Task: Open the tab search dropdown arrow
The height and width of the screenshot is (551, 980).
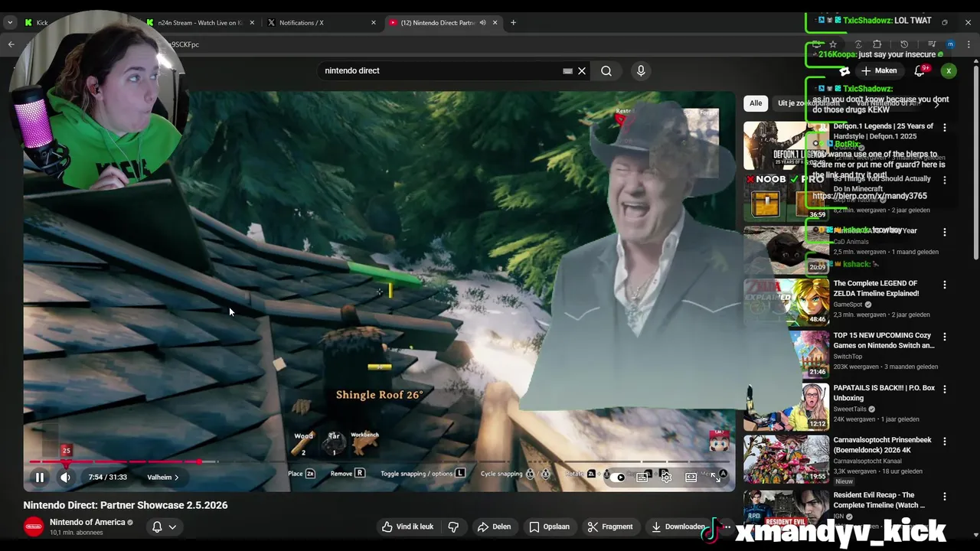Action: click(10, 23)
